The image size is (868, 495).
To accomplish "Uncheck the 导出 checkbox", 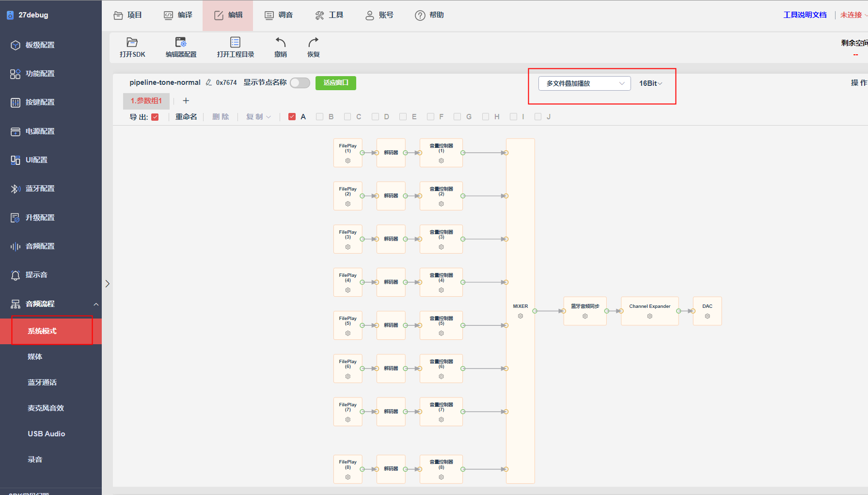I will (x=155, y=117).
